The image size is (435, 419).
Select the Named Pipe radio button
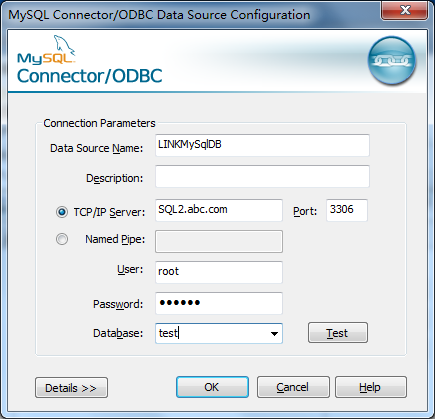tap(62, 239)
